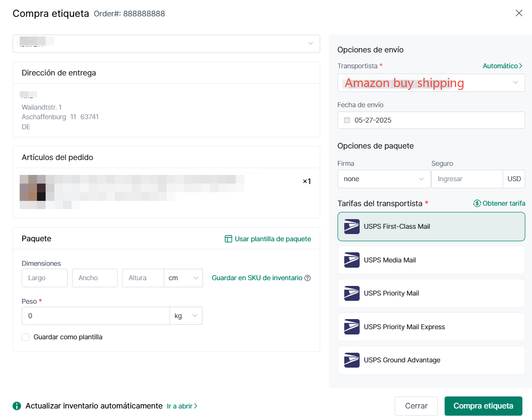The image size is (532, 420).
Task: Click the ×1 item quantity
Action: [307, 181]
